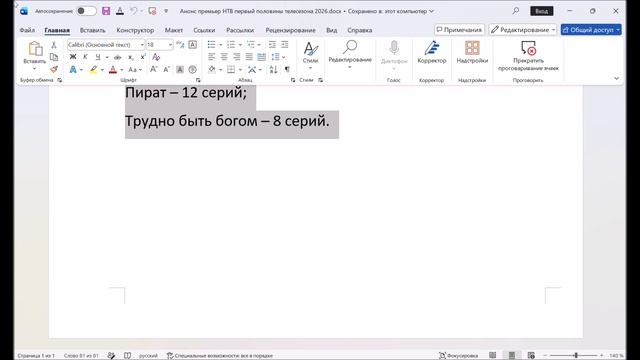Apply paragraph borders
This screenshot has width=640, height=360.
coord(231,70)
